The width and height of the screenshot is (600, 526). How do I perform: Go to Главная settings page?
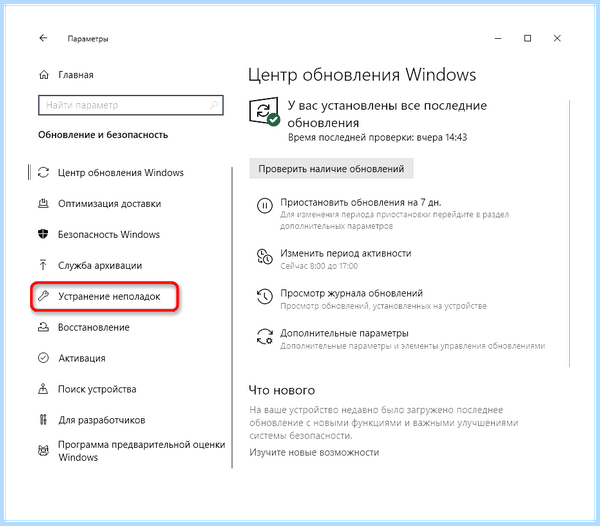[76, 75]
